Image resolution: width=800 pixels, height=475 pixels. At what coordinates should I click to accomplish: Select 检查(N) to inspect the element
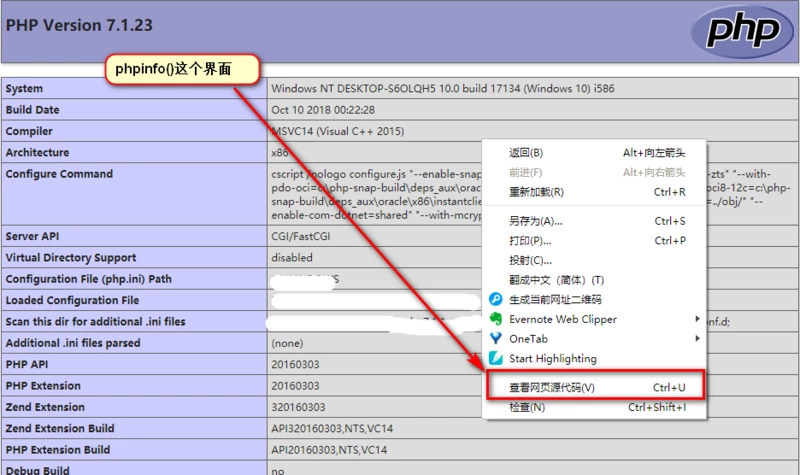[527, 407]
